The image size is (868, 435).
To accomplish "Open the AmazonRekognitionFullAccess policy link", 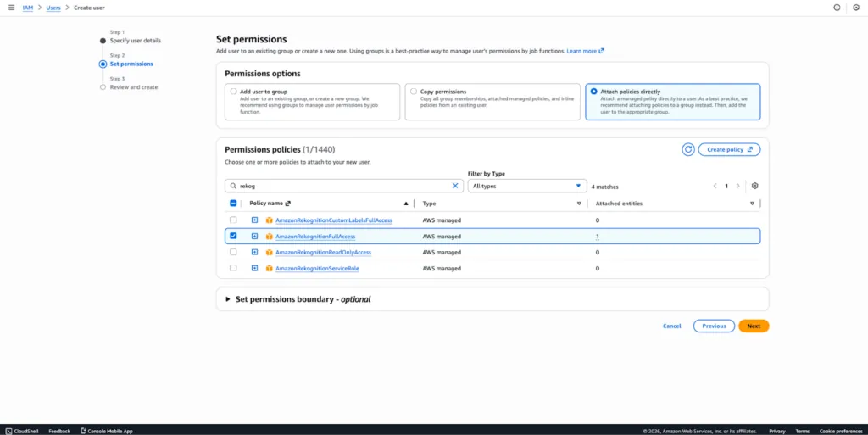I will coord(315,237).
